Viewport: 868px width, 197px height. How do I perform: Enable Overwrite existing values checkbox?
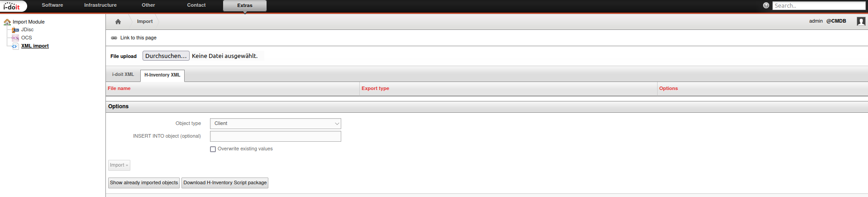(x=213, y=149)
